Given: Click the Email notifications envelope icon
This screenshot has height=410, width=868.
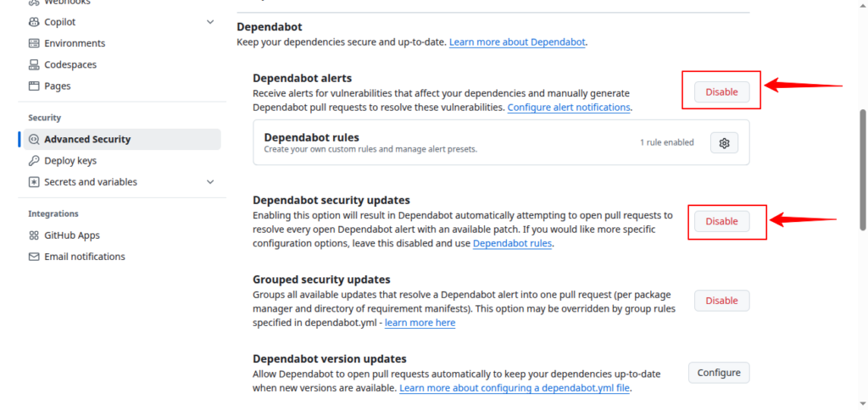Looking at the screenshot, I should click(x=34, y=257).
